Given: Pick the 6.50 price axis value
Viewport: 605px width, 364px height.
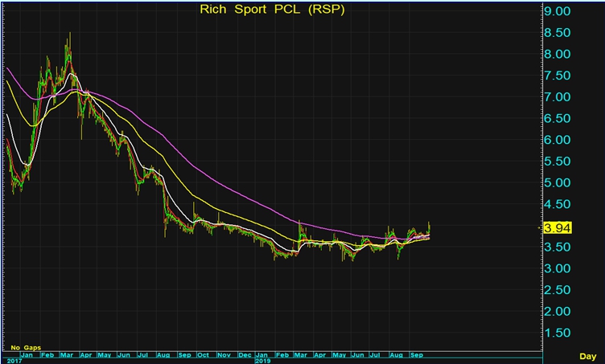Looking at the screenshot, I should coord(558,118).
